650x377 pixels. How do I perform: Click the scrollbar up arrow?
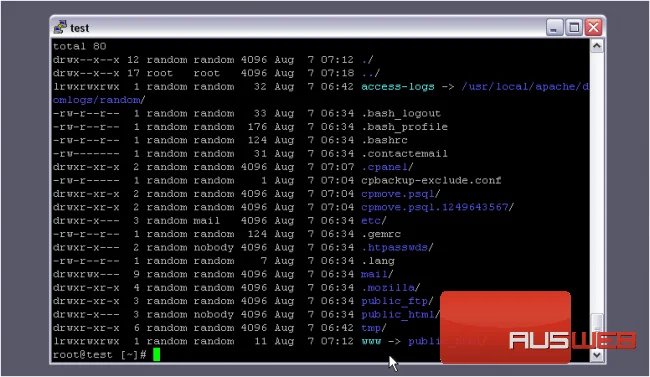597,46
